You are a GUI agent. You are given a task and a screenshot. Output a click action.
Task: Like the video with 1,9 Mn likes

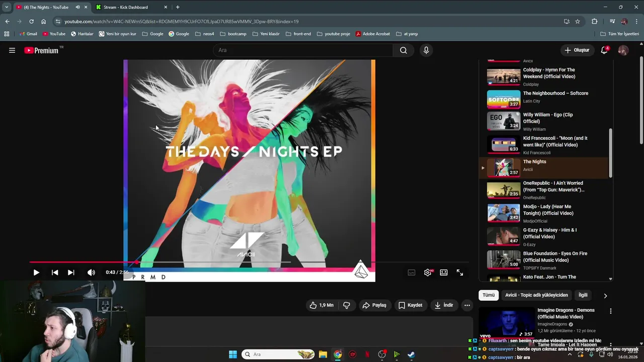[x=321, y=305]
